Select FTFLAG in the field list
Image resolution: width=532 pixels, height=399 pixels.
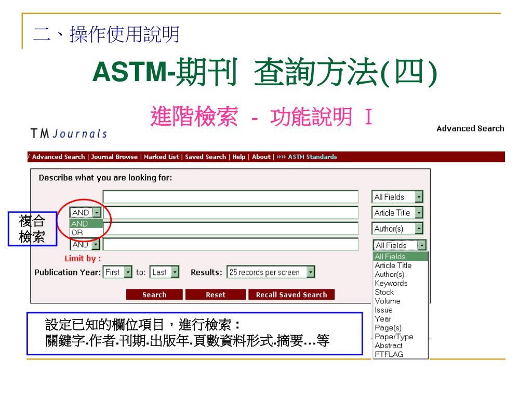pos(401,354)
